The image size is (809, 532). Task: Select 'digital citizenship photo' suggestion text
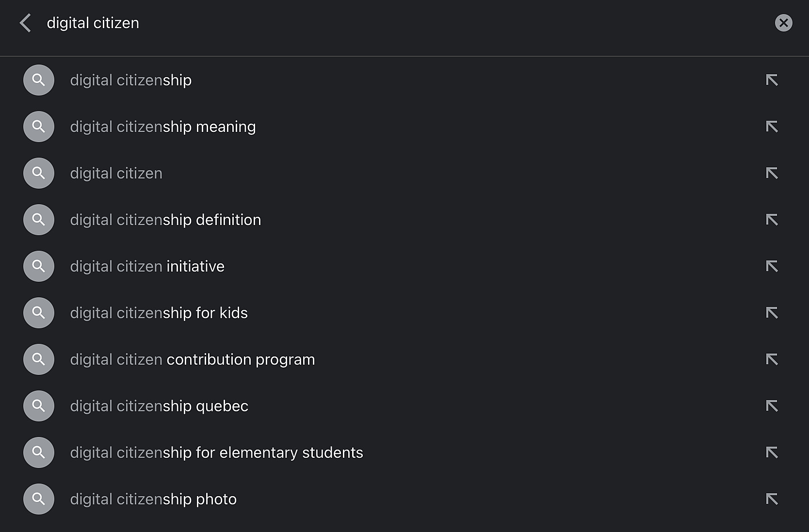tap(153, 499)
